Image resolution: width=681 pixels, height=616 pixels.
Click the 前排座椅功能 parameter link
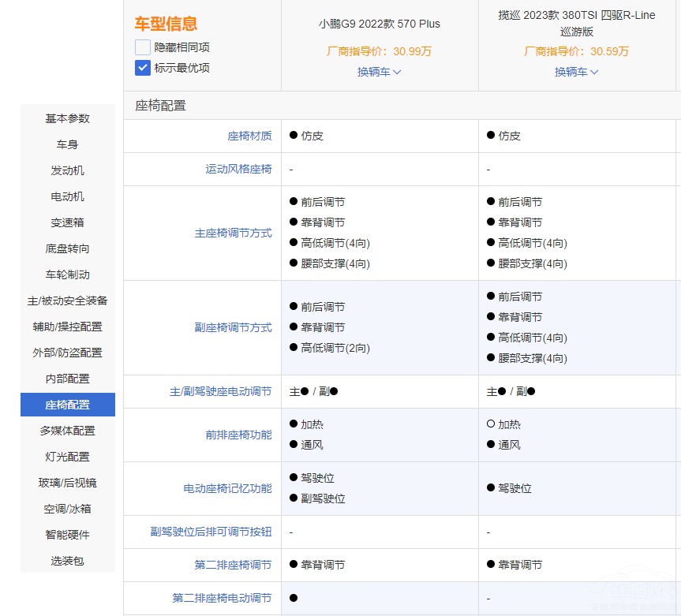238,435
